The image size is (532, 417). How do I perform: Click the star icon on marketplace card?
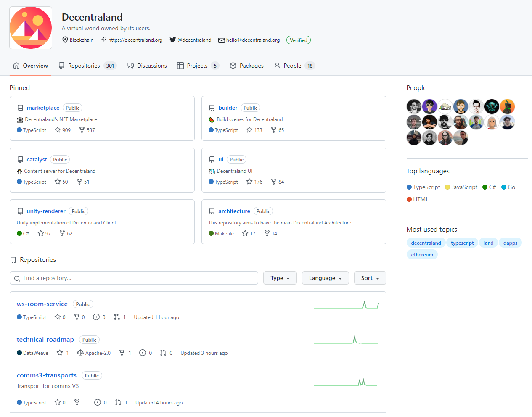(x=58, y=130)
